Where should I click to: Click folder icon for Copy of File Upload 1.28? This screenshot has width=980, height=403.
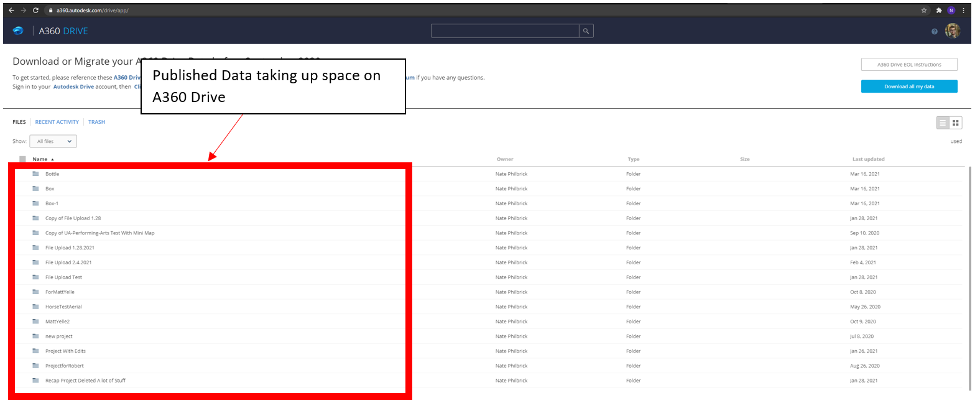[x=35, y=218]
